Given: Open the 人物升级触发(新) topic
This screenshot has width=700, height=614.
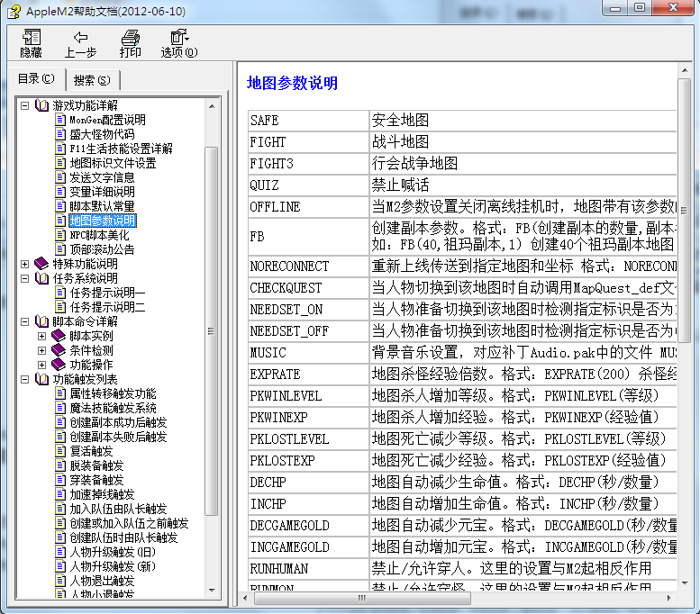Looking at the screenshot, I should tap(113, 566).
